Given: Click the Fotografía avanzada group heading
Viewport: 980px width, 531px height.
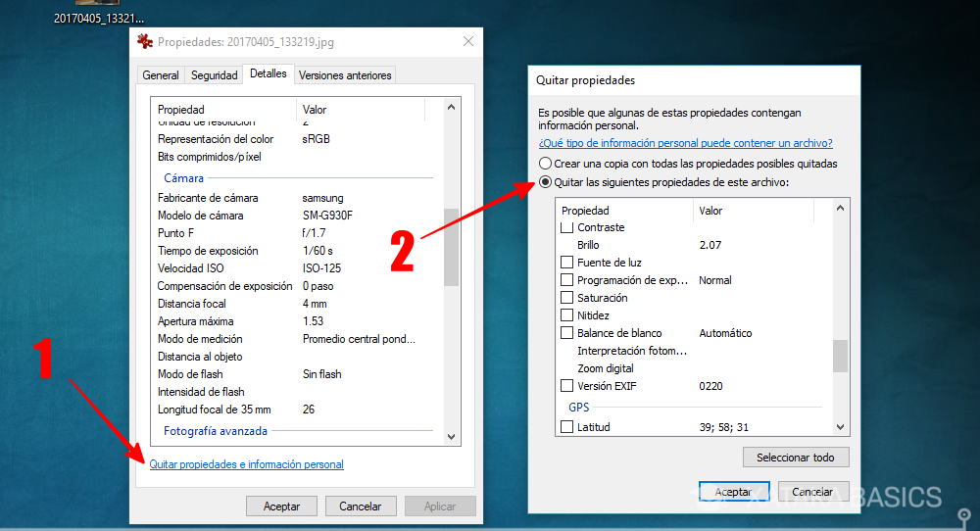Looking at the screenshot, I should click(216, 431).
